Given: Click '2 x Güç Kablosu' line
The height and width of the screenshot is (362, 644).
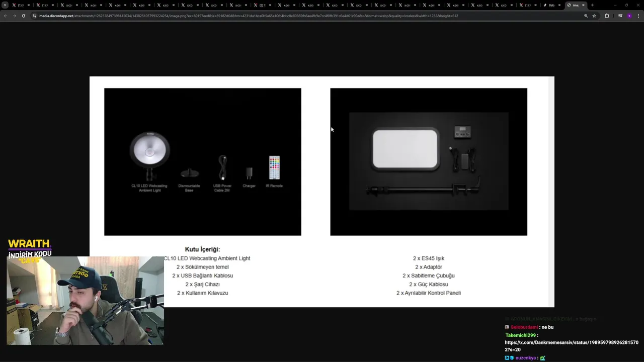Looking at the screenshot, I should [x=429, y=284].
